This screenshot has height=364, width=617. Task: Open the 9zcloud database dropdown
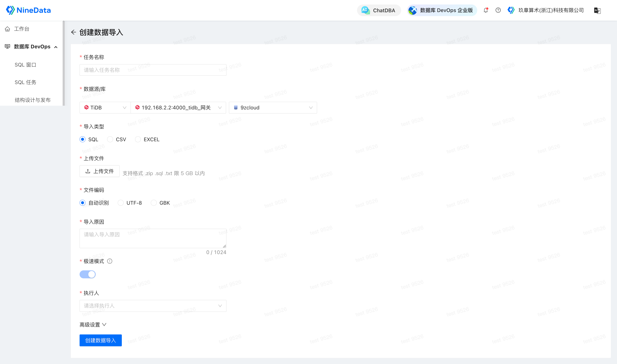(273, 108)
